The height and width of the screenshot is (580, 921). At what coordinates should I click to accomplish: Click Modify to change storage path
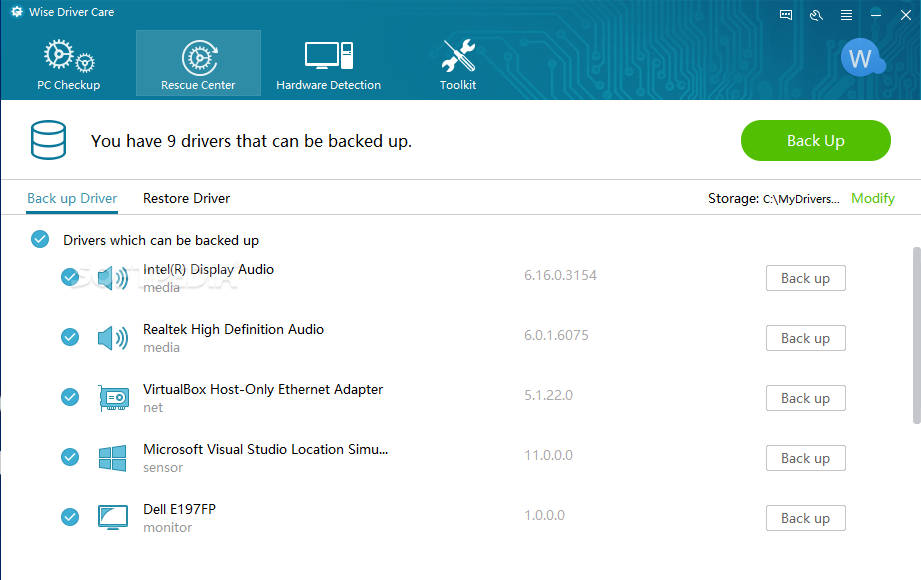coord(873,199)
